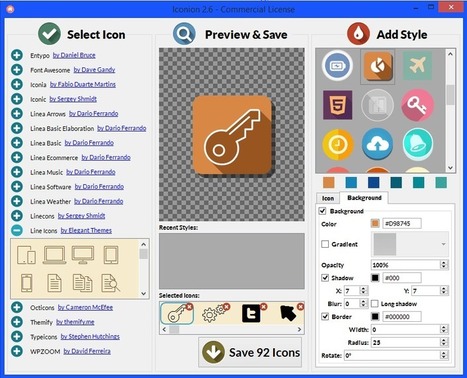Select the single document line icon

click(x=54, y=283)
